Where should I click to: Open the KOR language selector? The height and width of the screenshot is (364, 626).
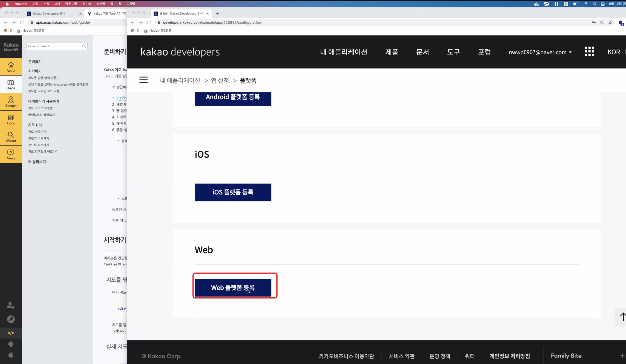click(x=613, y=52)
